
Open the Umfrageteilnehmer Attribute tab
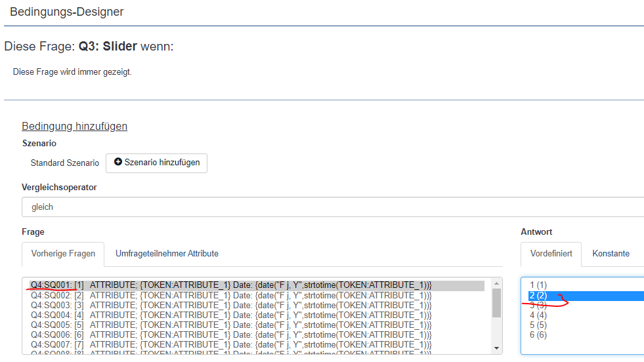pos(167,254)
